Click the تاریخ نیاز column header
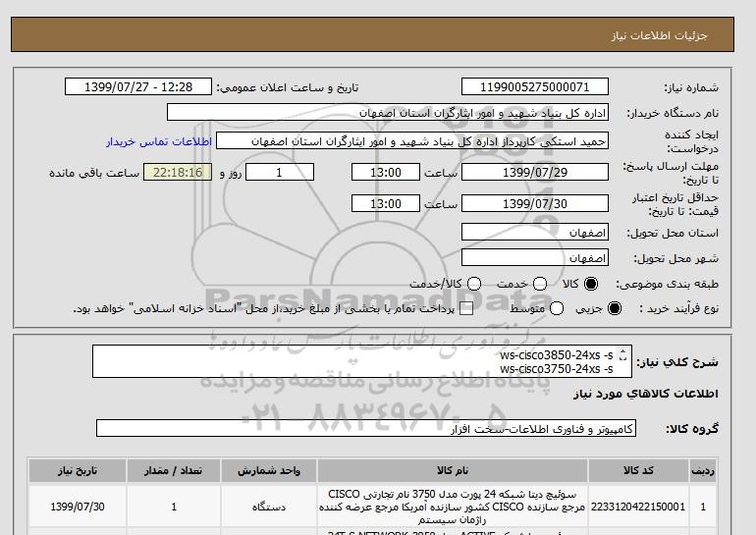The image size is (756, 535). pos(78,470)
